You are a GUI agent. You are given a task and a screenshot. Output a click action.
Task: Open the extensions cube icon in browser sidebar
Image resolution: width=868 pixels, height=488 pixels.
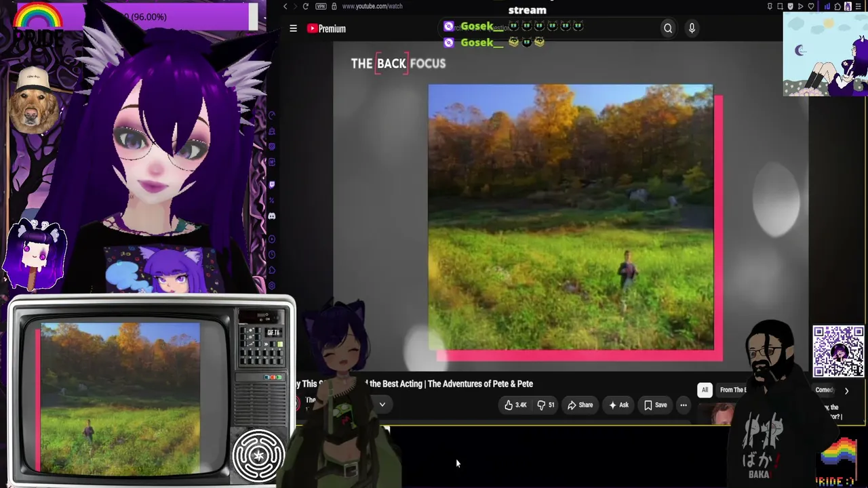[272, 271]
